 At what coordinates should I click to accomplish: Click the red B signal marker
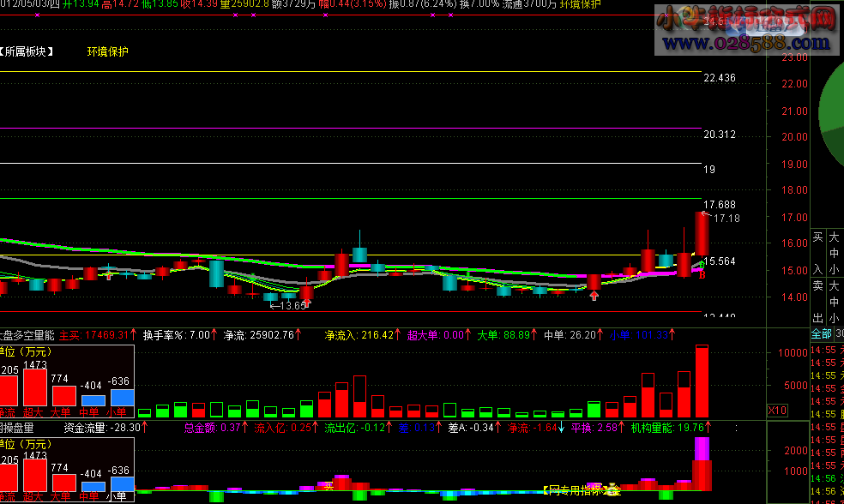[x=702, y=275]
